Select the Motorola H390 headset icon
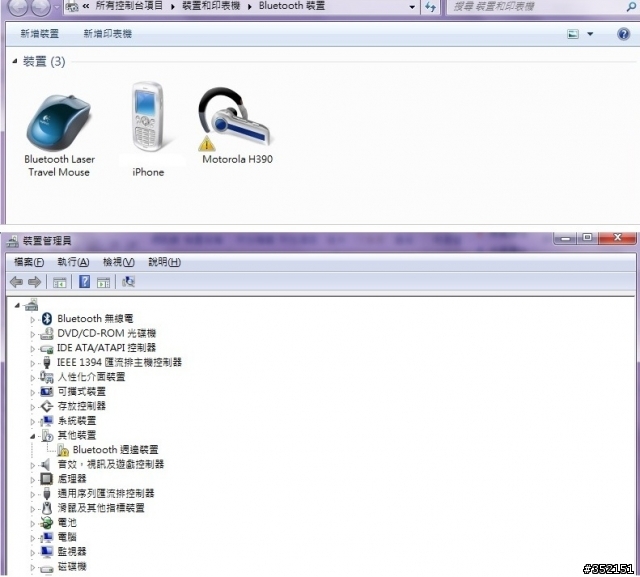 pos(235,118)
